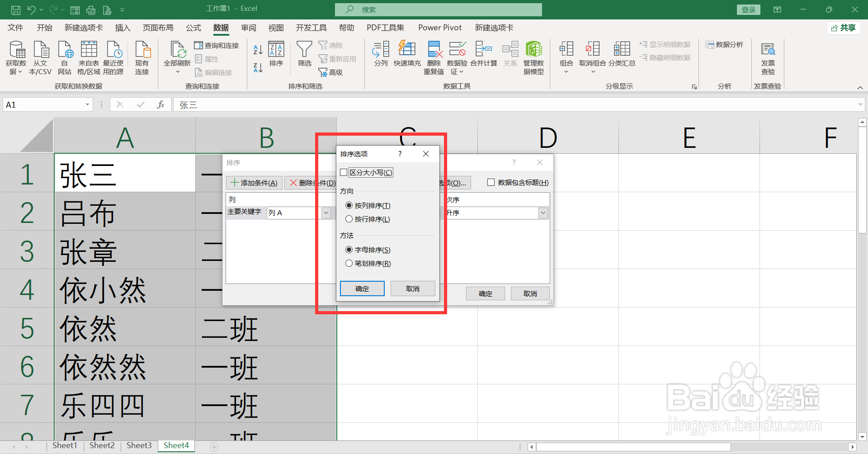Switch to the 插入 Insert tab

(123, 28)
